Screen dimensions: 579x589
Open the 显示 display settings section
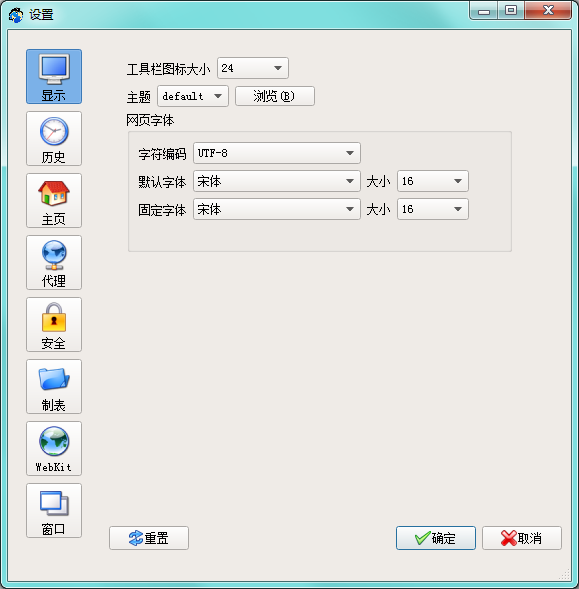point(54,77)
